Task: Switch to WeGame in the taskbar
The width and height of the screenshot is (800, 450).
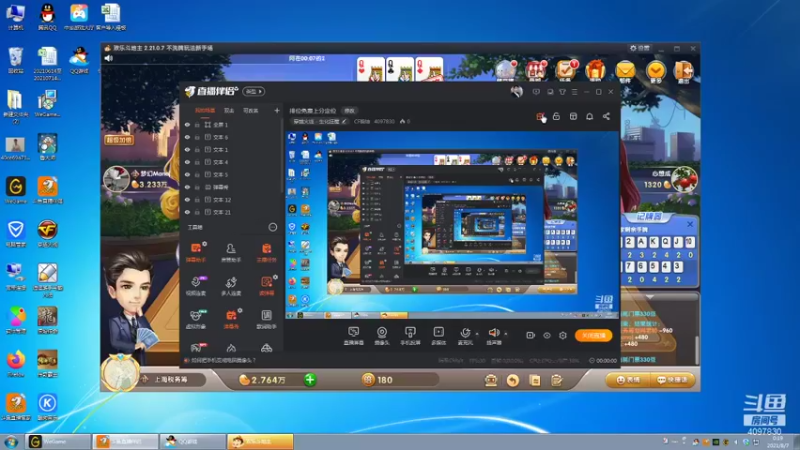Action: [58, 441]
